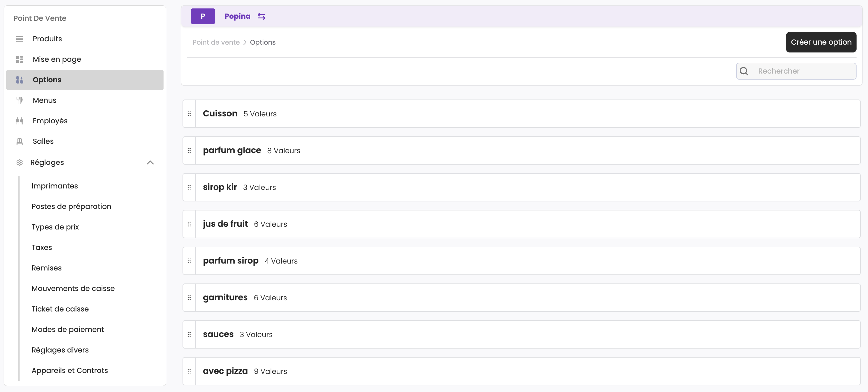Click the Employés people icon
This screenshot has height=392, width=868.
coord(20,121)
